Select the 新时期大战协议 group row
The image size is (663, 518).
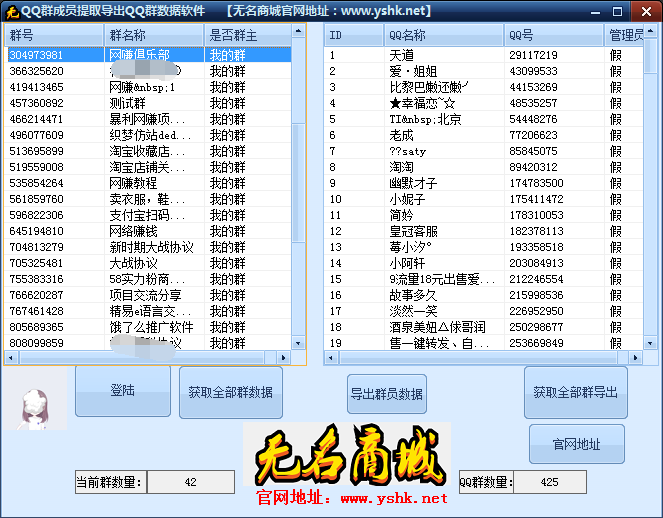[x=148, y=247]
